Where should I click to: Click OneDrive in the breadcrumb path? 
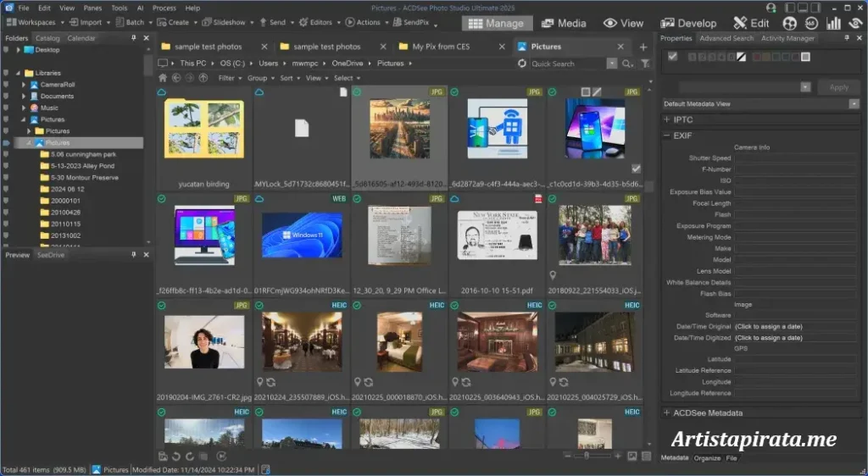point(347,64)
